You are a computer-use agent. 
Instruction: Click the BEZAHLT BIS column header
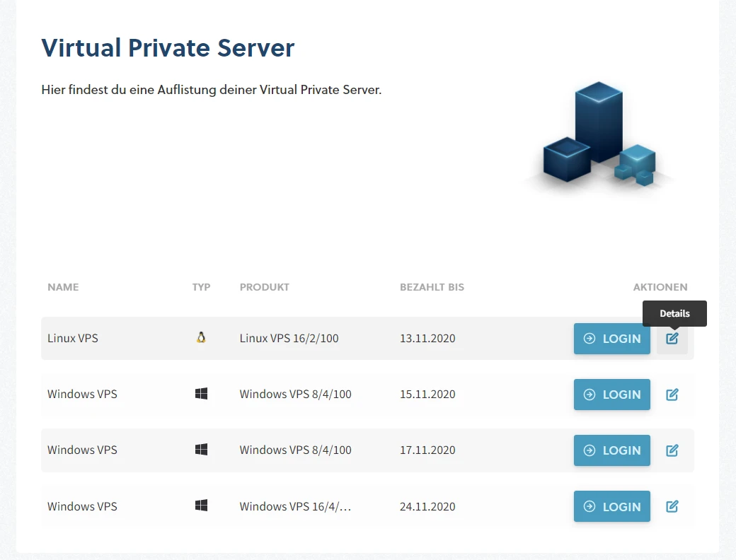[432, 287]
